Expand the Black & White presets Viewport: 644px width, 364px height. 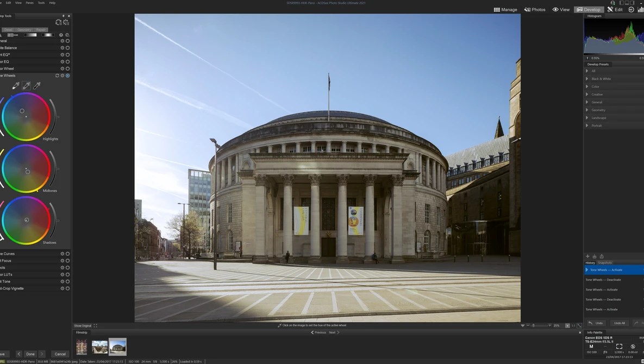tap(587, 79)
